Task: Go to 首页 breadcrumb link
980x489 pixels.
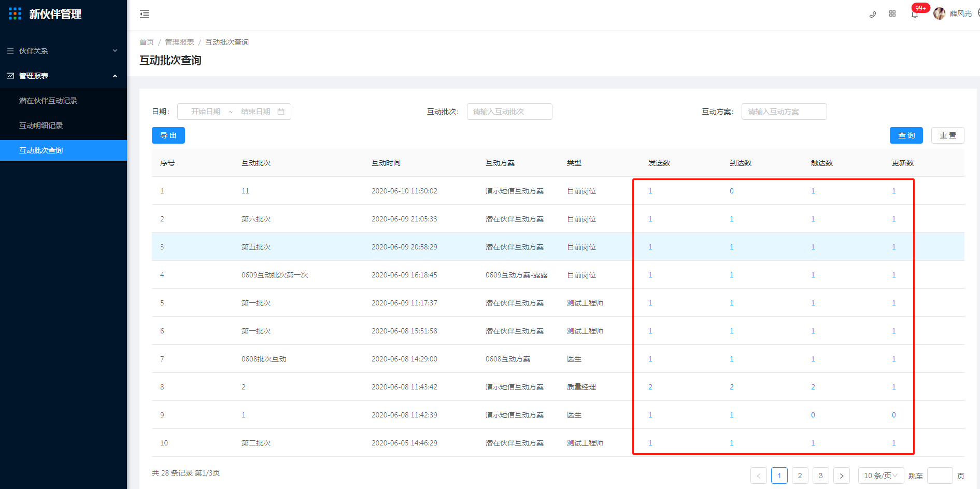Action: coord(147,42)
